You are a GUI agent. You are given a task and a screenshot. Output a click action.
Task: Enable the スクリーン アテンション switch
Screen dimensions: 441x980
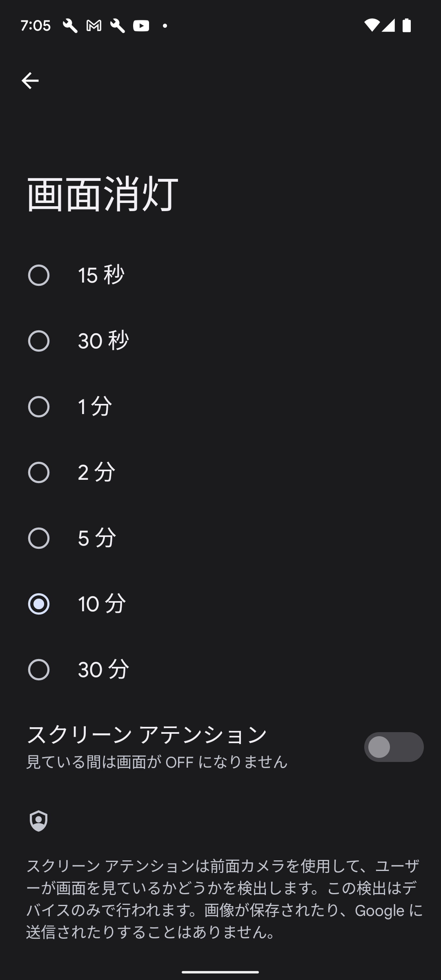[x=394, y=747]
